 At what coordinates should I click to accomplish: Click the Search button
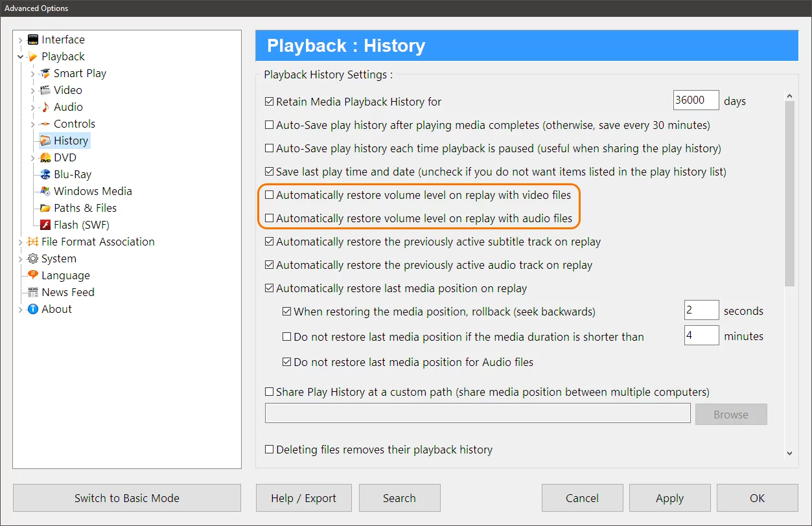coord(399,498)
